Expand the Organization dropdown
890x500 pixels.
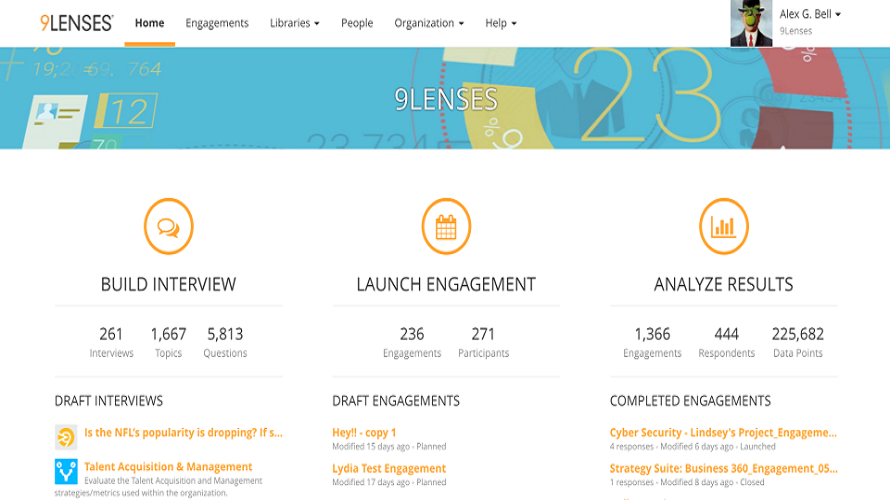[x=429, y=23]
